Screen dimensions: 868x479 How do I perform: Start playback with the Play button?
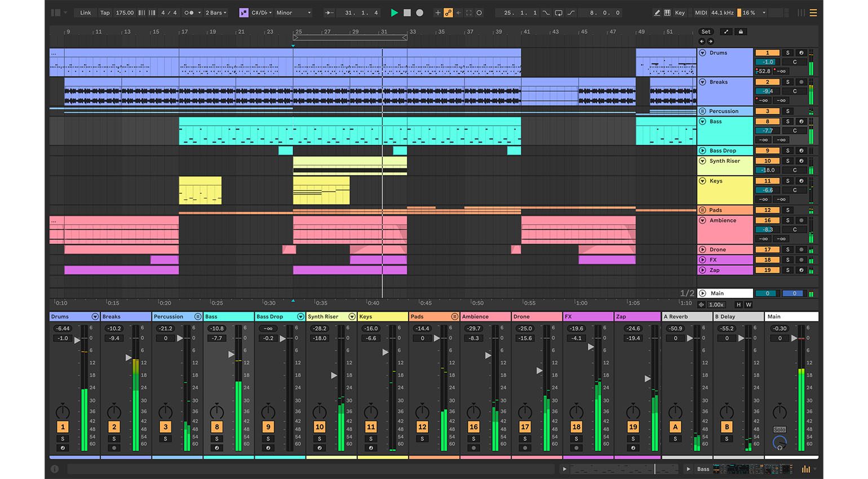(x=394, y=12)
